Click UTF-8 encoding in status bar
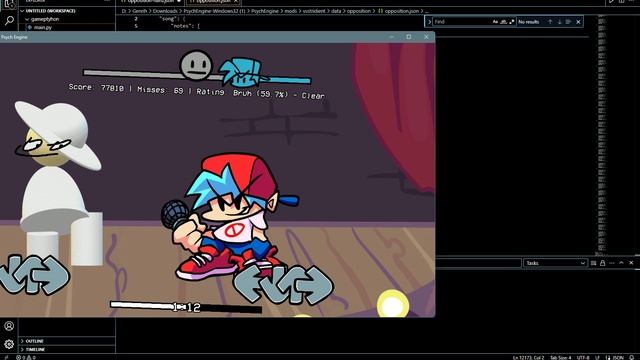The image size is (640, 360). pos(583,358)
